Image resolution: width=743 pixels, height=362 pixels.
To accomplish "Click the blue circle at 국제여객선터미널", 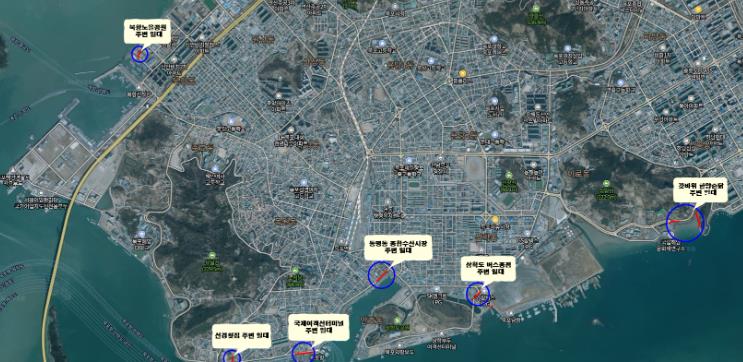I will [x=303, y=353].
